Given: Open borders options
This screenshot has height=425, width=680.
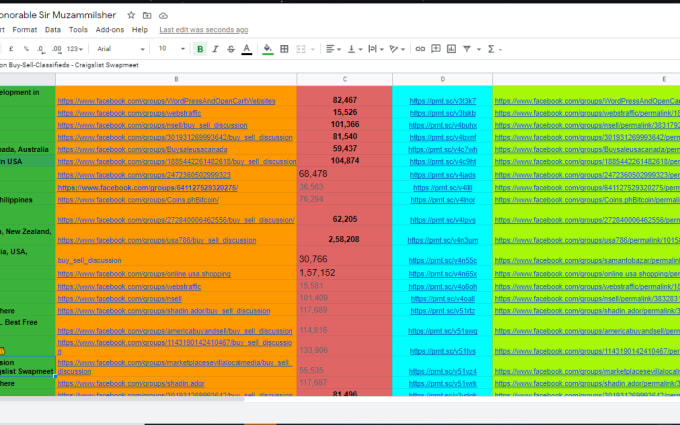Looking at the screenshot, I should point(284,49).
